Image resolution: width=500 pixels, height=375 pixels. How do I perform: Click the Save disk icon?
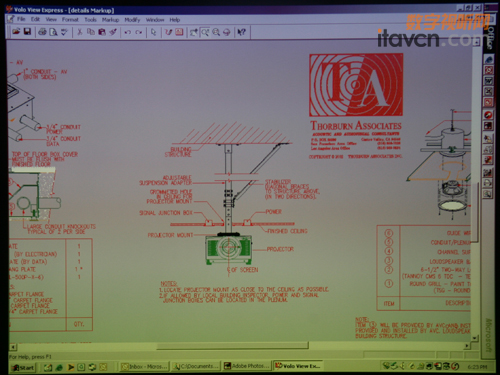click(27, 32)
